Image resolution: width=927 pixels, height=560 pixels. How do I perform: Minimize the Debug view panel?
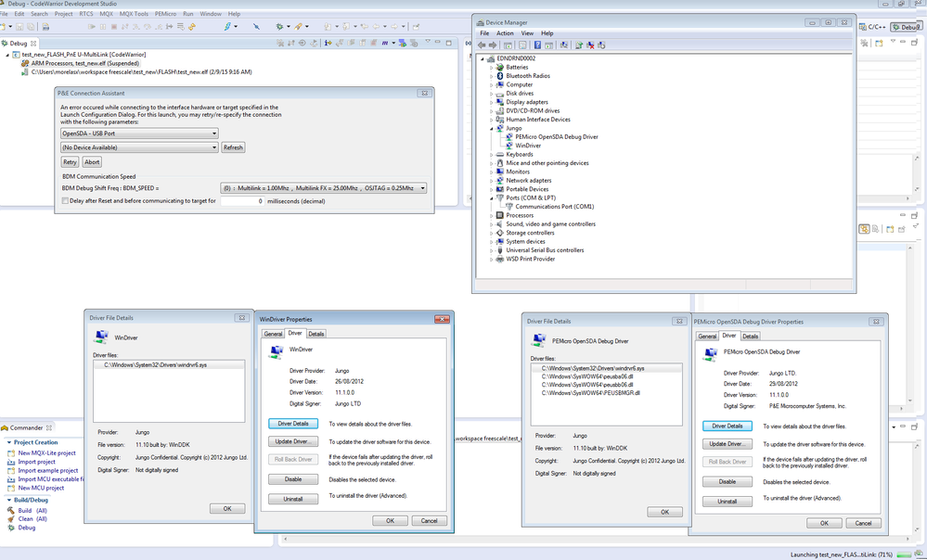437,42
